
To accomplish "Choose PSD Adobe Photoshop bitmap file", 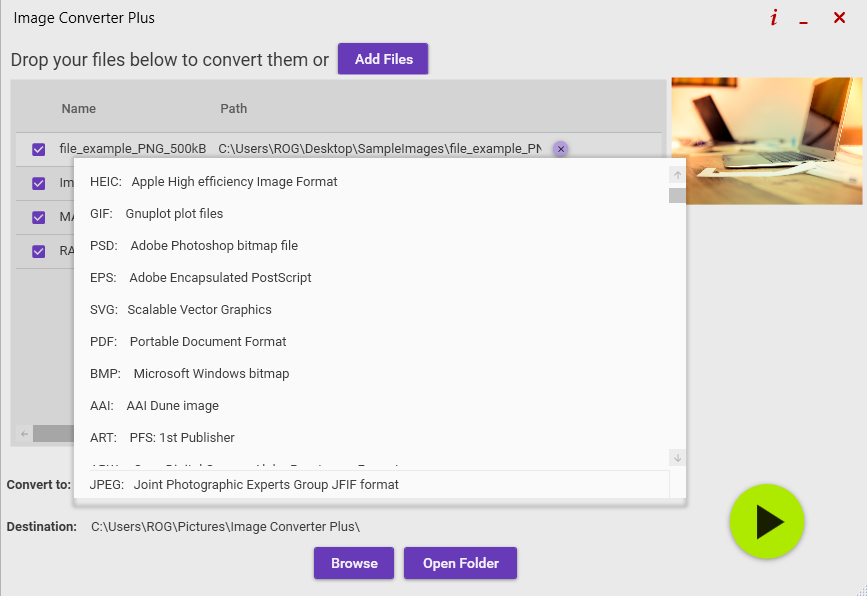I will [371, 246].
